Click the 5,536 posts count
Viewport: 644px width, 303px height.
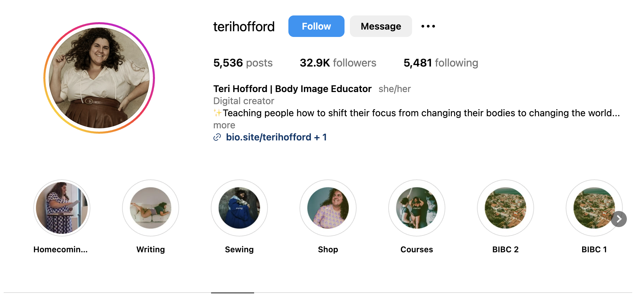coord(243,63)
